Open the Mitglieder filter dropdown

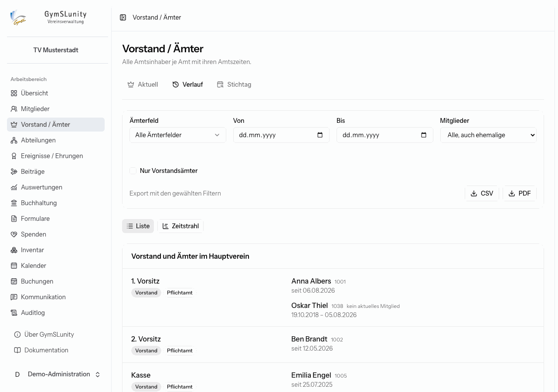(488, 135)
